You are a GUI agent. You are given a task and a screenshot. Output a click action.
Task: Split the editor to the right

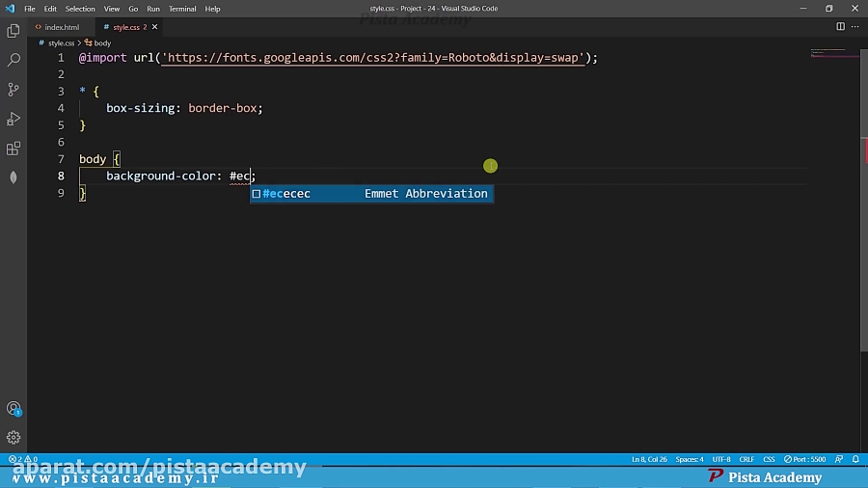[x=840, y=27]
